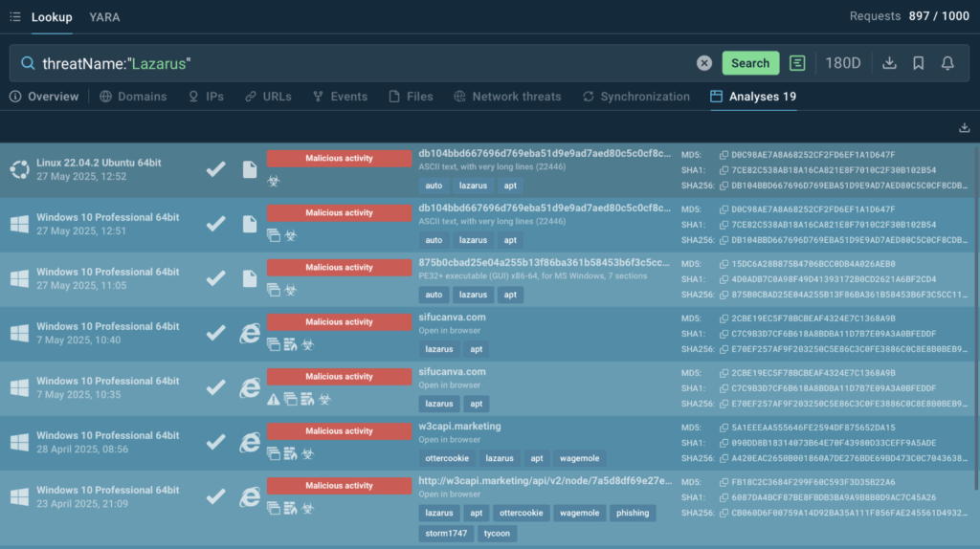Screen dimensions: 980x549
Task: Click the windows icon in 28 April row
Action: [19, 442]
